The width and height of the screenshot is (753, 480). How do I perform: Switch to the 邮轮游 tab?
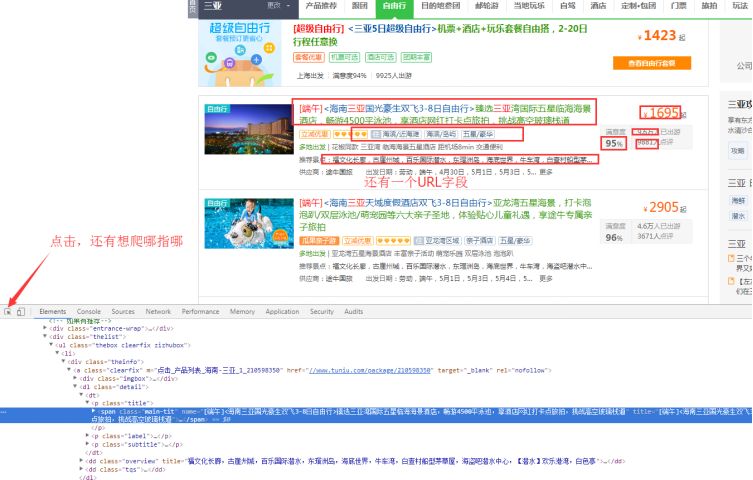pos(486,6)
